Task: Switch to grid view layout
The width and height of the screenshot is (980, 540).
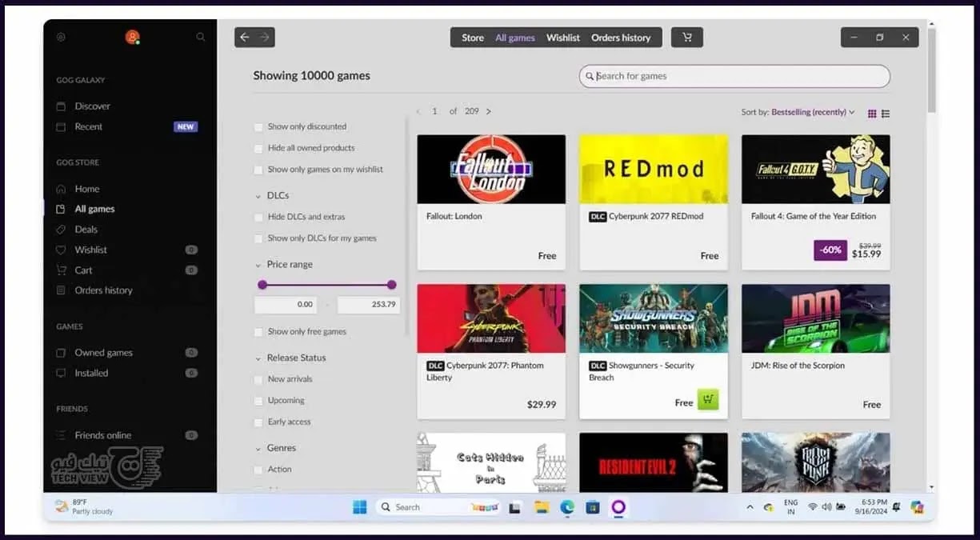Action: coord(872,114)
